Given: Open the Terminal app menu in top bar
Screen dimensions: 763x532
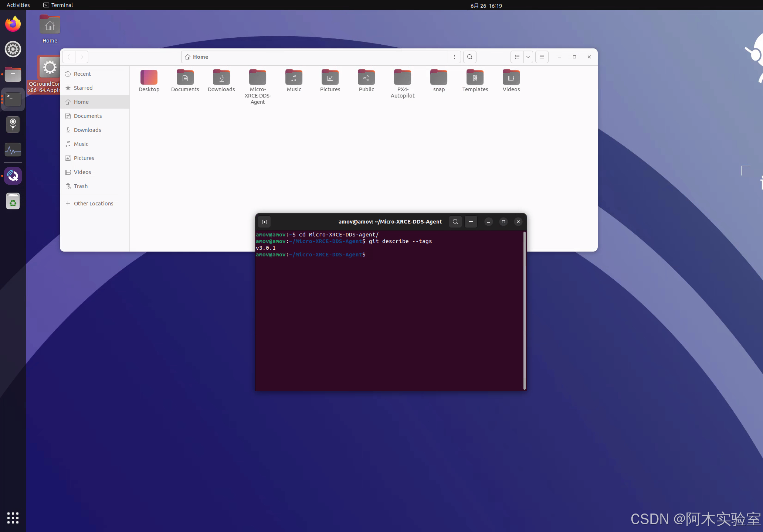Looking at the screenshot, I should pos(58,5).
